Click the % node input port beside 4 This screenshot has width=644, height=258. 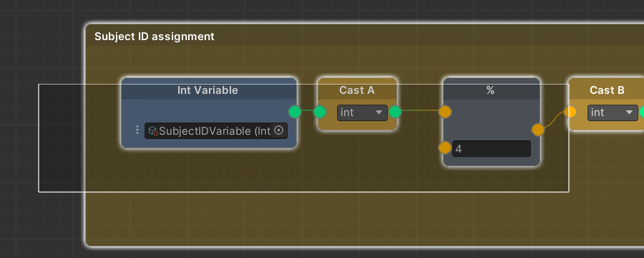pyautogui.click(x=445, y=148)
